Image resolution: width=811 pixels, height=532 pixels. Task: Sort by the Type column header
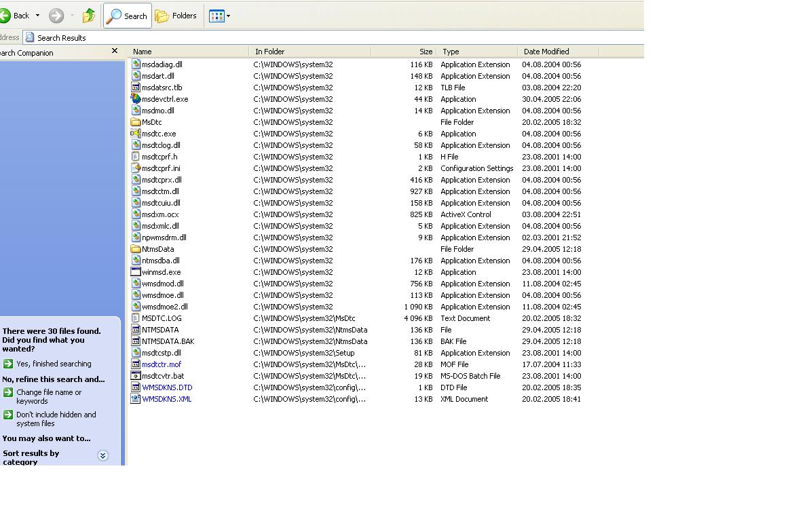click(x=477, y=52)
